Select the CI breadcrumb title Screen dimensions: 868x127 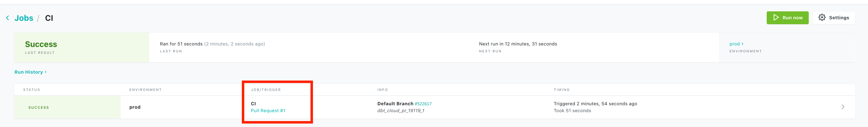(x=49, y=18)
